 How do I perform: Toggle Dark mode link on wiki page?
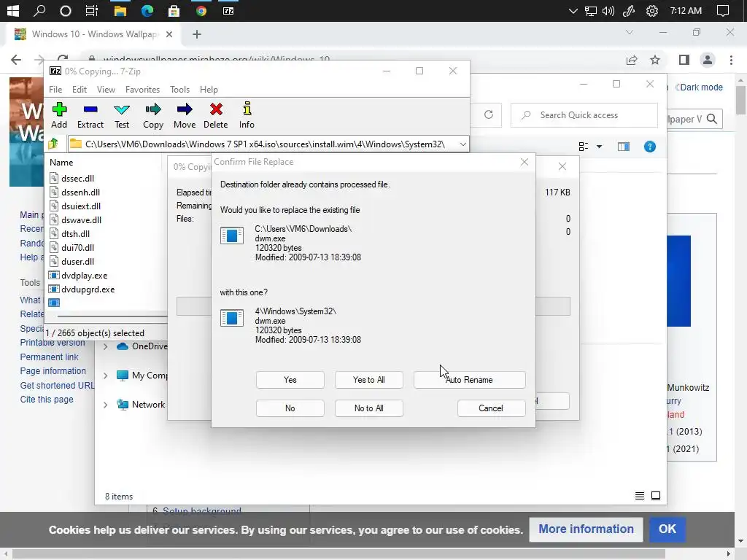pyautogui.click(x=701, y=87)
